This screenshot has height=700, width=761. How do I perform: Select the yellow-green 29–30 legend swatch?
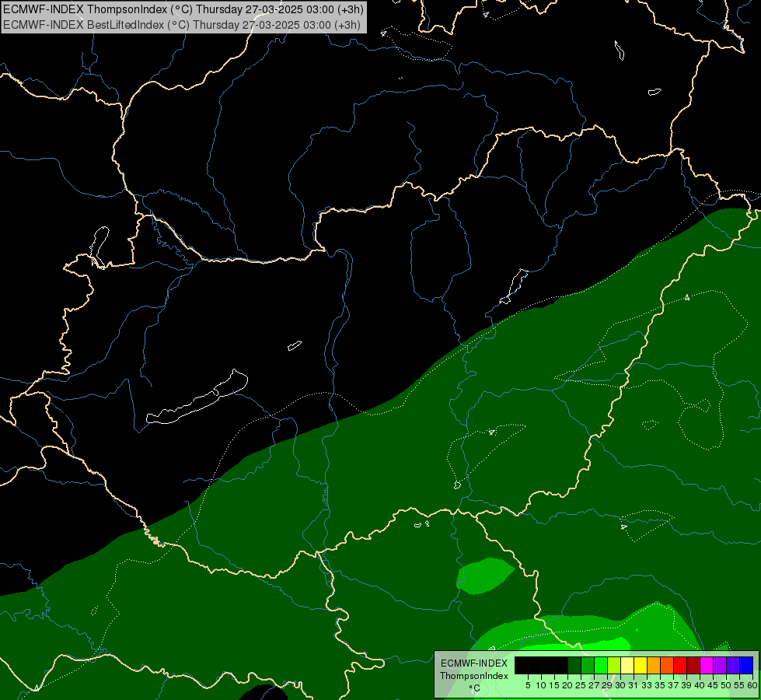(x=614, y=665)
